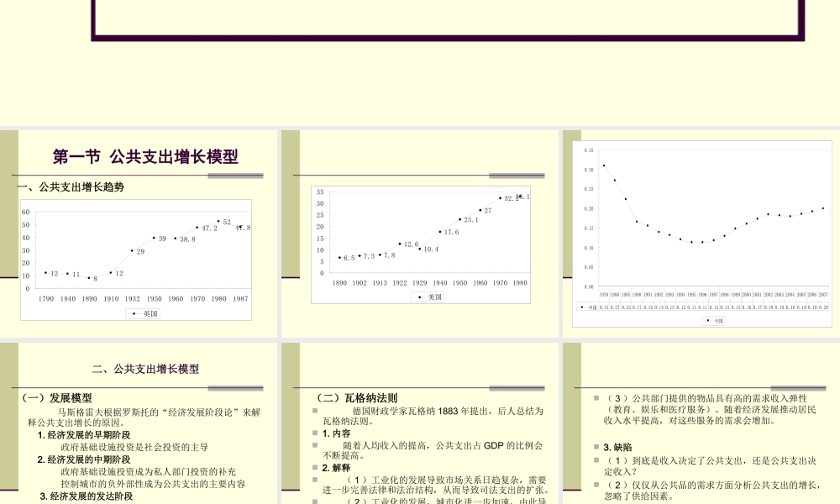Click the title 第一节 公共支出增长模型
Viewport: 840px width, 504px height.
[147, 155]
